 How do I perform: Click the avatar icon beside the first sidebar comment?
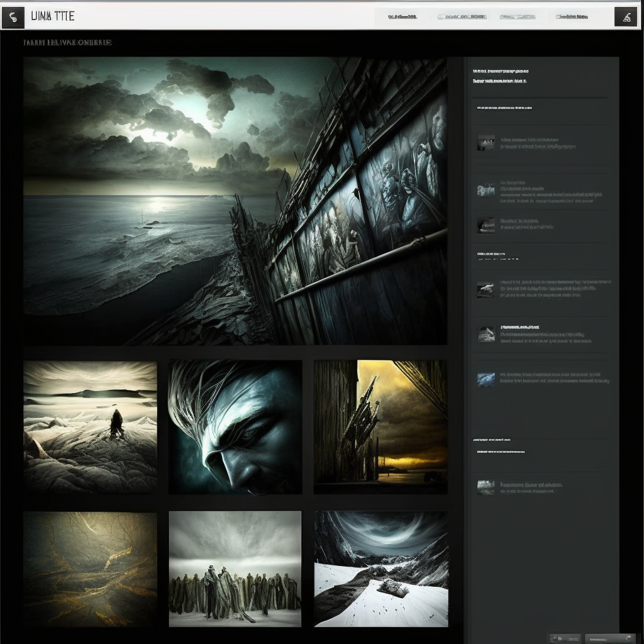click(486, 142)
